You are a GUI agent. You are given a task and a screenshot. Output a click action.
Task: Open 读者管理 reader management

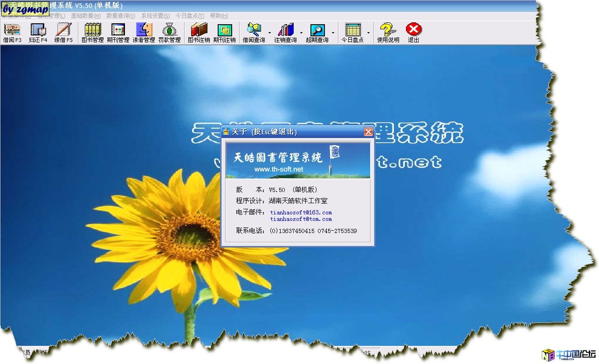(144, 33)
